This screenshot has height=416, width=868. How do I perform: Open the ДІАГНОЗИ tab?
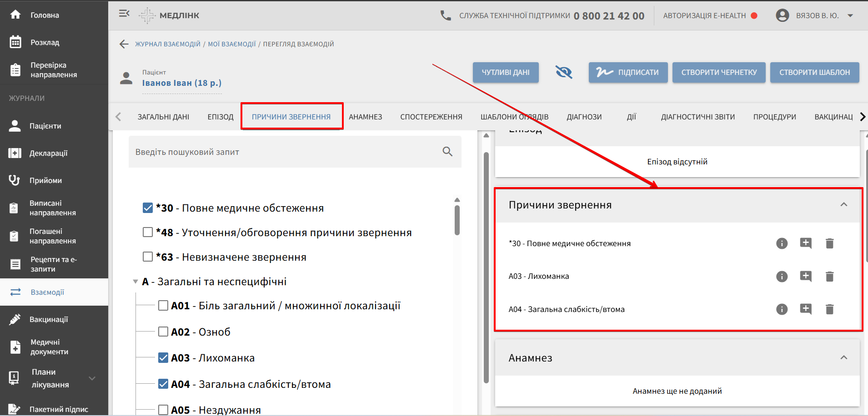pyautogui.click(x=584, y=117)
